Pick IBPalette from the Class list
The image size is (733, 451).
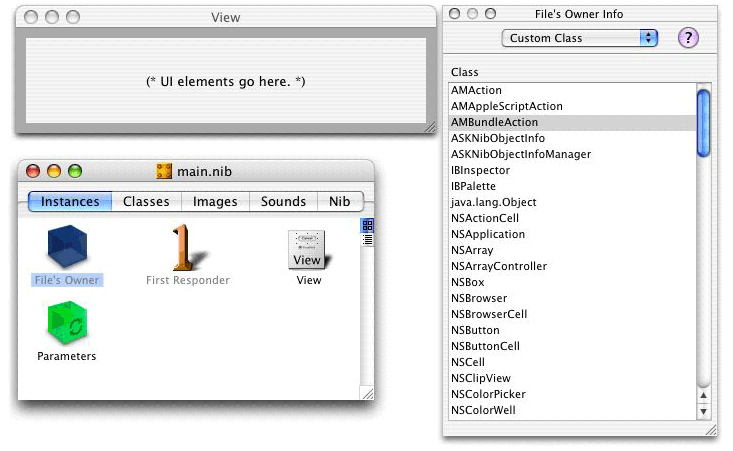coord(572,186)
